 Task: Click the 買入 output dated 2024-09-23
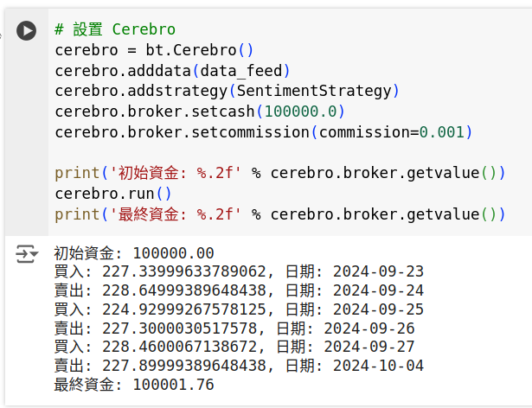pos(239,271)
